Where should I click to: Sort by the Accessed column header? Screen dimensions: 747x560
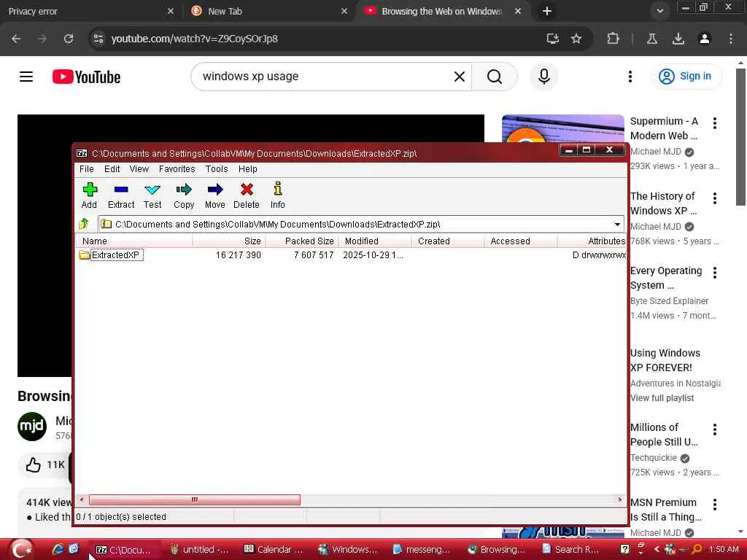pyautogui.click(x=520, y=241)
